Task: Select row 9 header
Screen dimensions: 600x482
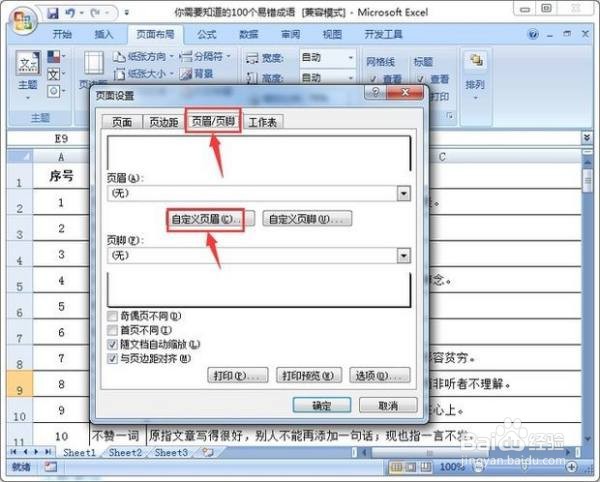Action: pos(20,384)
